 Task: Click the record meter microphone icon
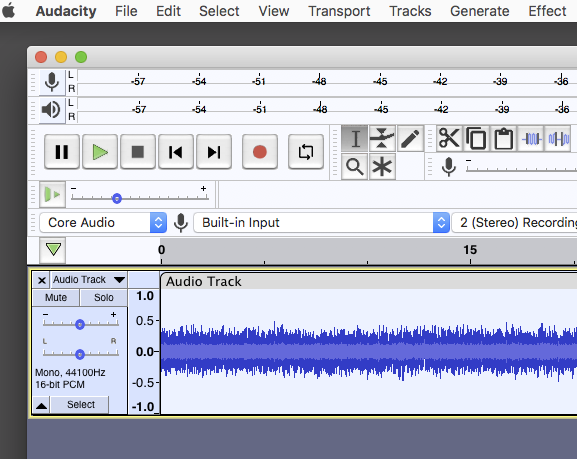point(52,82)
